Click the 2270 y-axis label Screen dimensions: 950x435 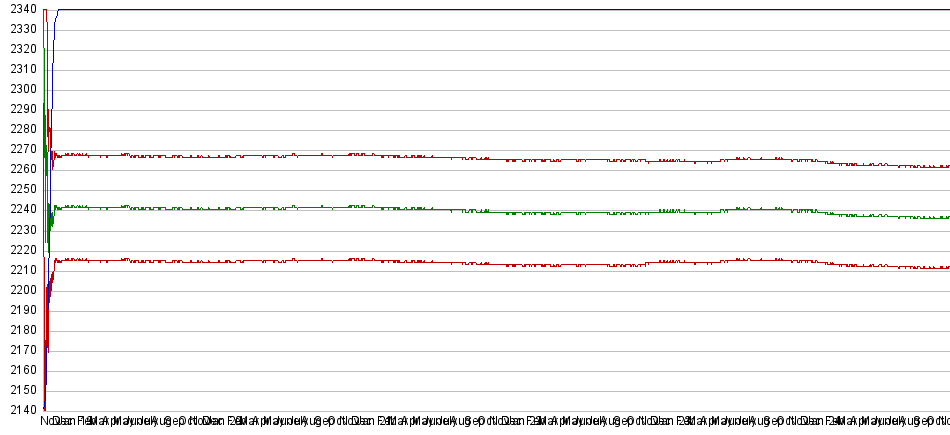click(x=20, y=149)
